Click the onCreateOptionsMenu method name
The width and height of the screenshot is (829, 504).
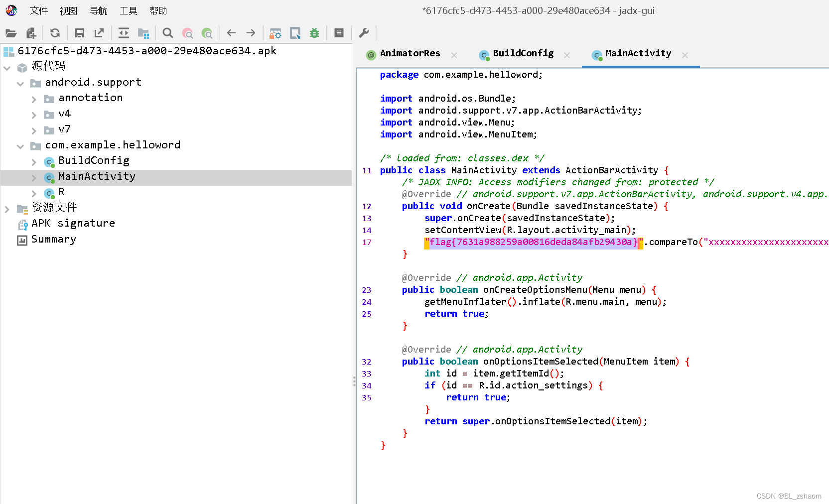(x=536, y=290)
